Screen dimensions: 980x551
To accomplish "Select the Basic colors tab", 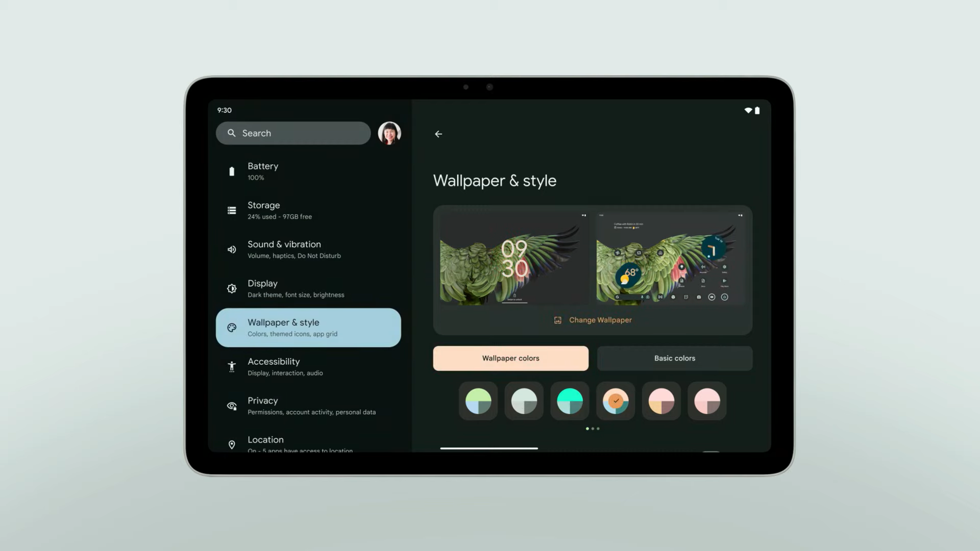I will 674,358.
